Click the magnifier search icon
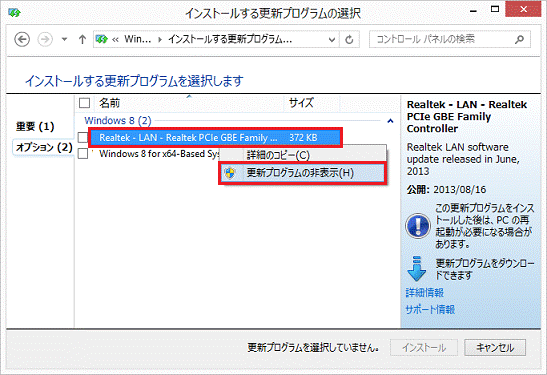The image size is (547, 375). pyautogui.click(x=519, y=39)
